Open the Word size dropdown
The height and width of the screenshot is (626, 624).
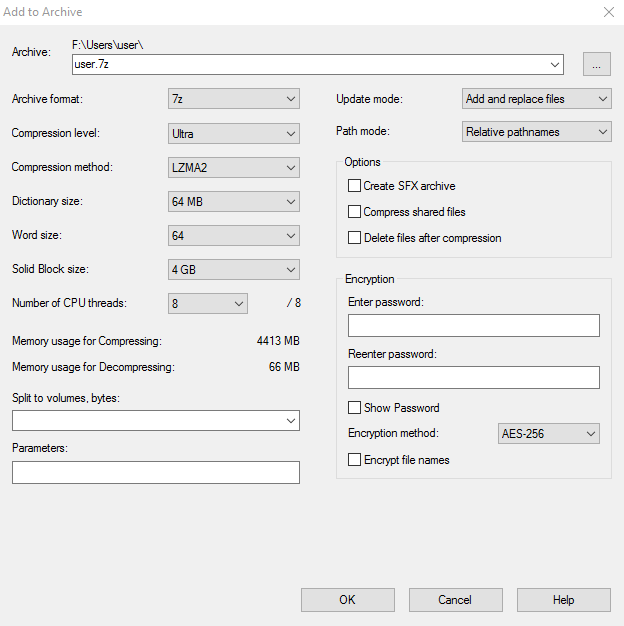[x=234, y=235]
